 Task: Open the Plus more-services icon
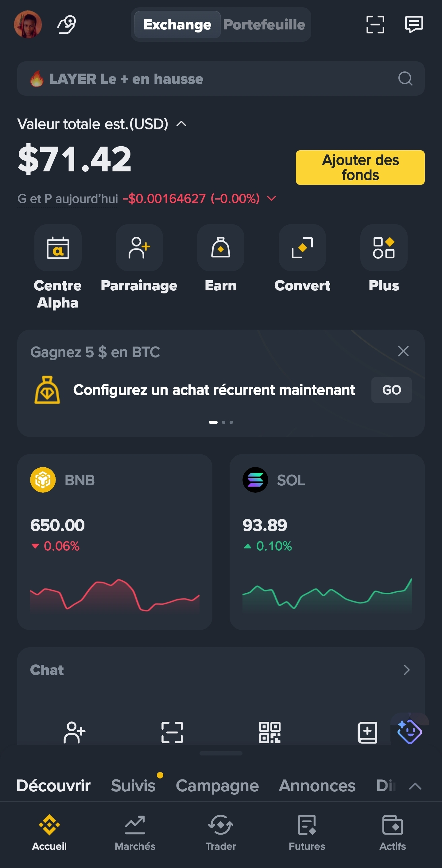coord(384,248)
